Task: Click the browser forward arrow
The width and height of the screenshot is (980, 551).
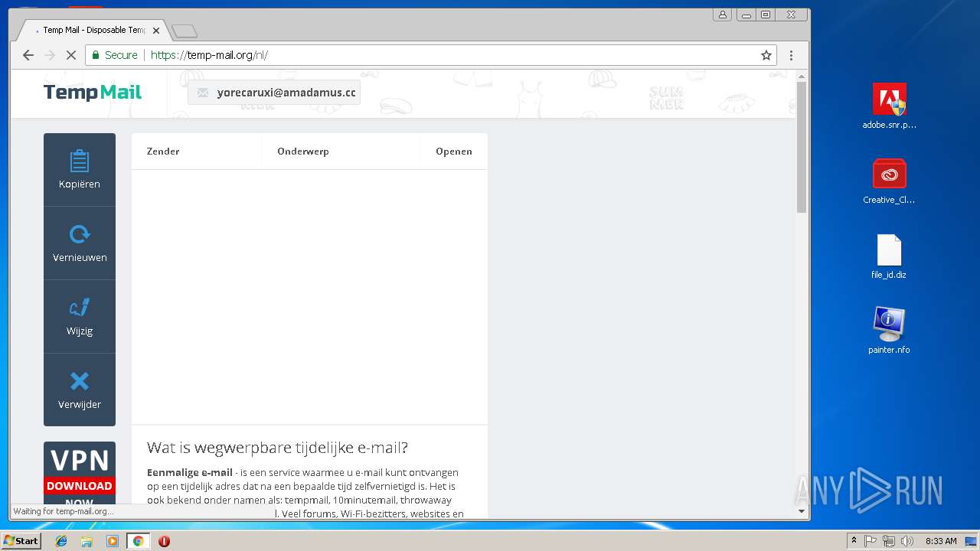Action: 50,55
